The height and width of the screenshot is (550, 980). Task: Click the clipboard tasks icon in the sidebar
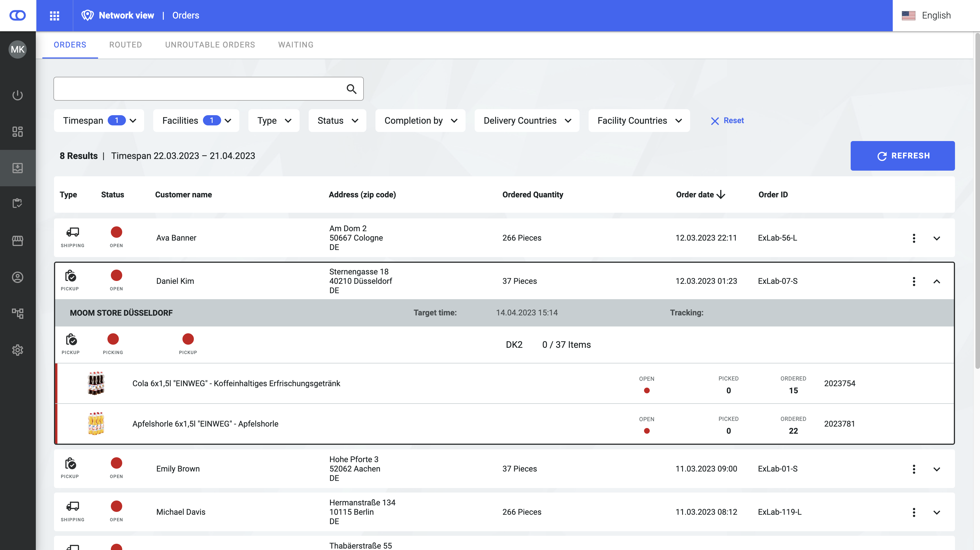click(x=18, y=203)
